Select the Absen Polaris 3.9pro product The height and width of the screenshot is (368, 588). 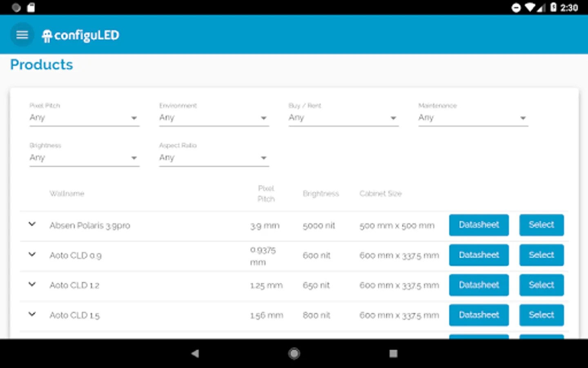click(x=541, y=225)
